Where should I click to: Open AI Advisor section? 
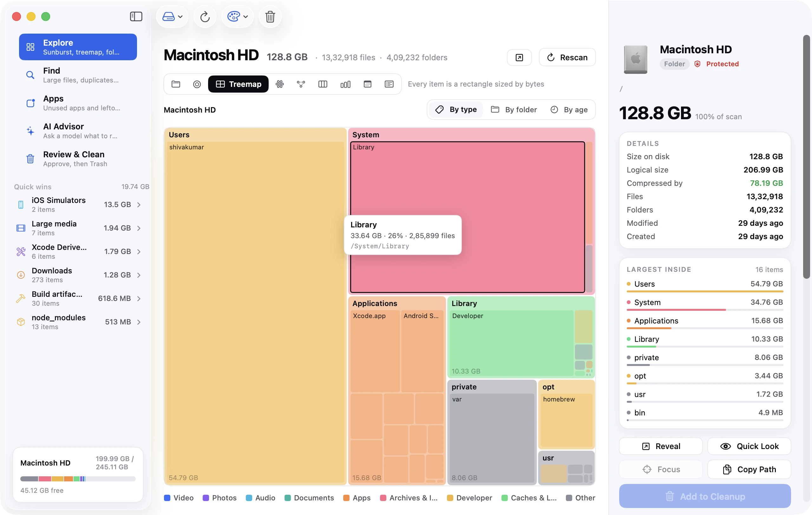(78, 131)
